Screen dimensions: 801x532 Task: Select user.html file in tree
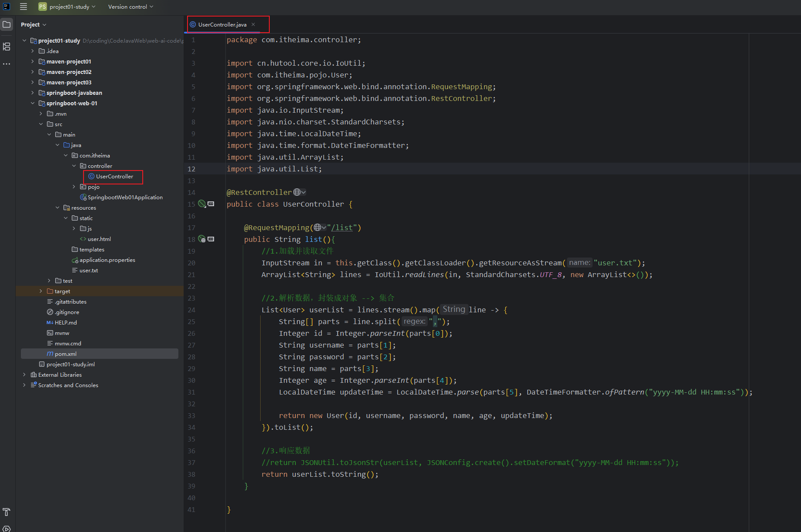tap(95, 239)
